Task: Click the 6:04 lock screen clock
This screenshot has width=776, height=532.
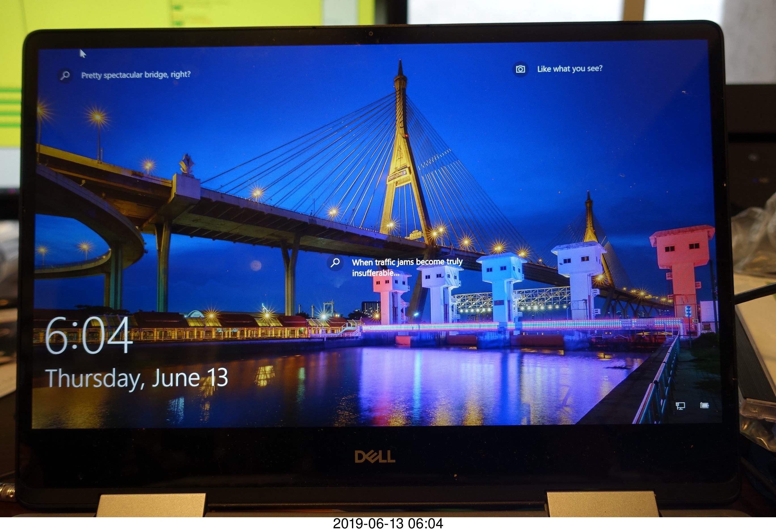Action: tap(88, 335)
